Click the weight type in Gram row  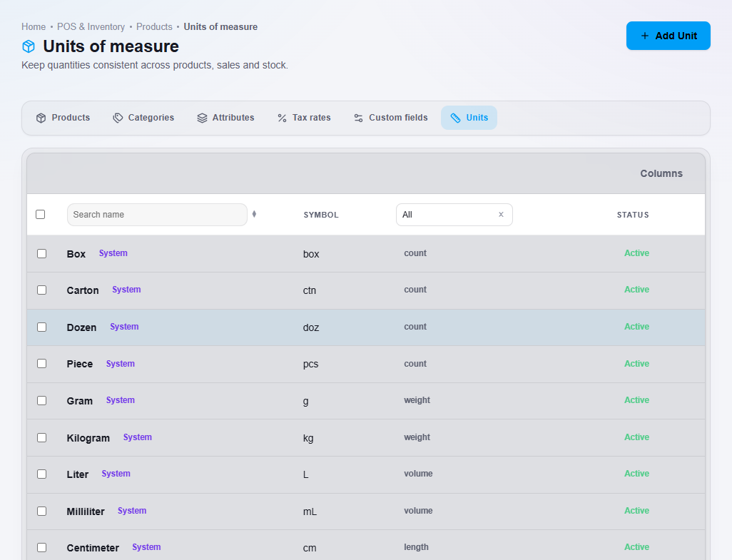(x=417, y=400)
